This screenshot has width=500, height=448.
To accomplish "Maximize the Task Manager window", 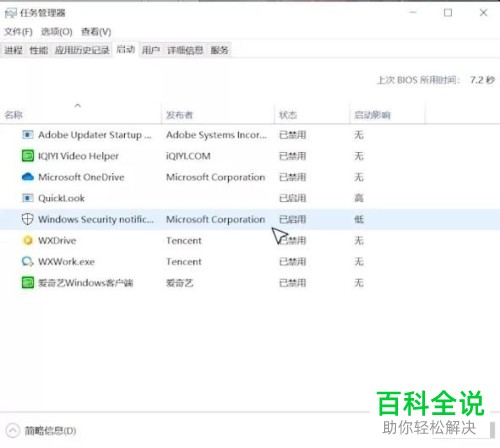I will tap(448, 13).
